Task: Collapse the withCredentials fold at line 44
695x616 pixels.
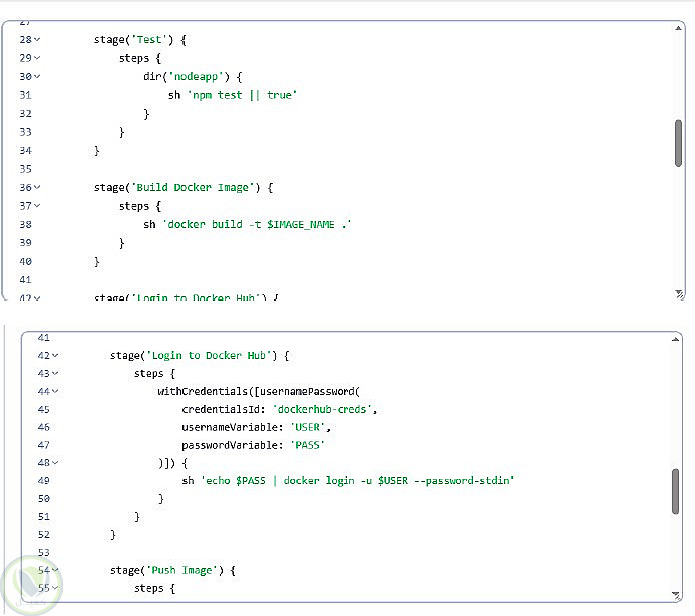Action: point(55,391)
